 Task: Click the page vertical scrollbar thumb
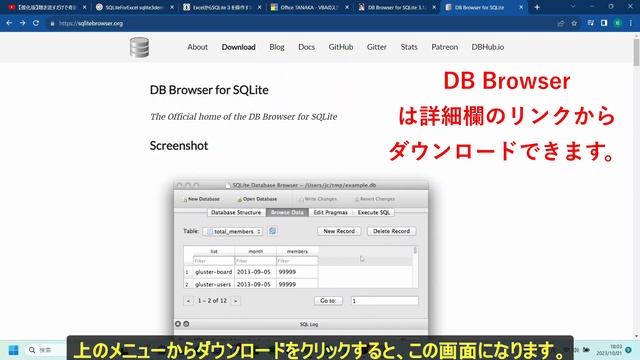(636, 52)
